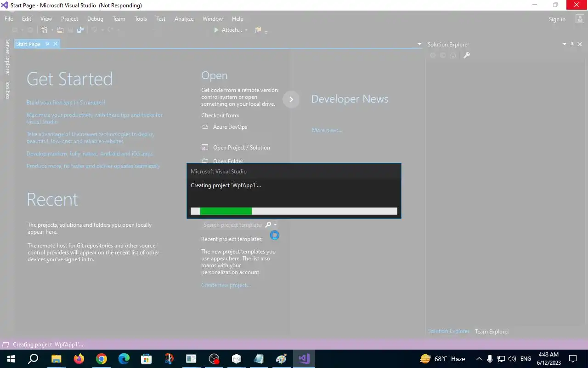Click the 'Creating project WpfApp1' status bar text
This screenshot has height=368, width=588.
point(48,345)
